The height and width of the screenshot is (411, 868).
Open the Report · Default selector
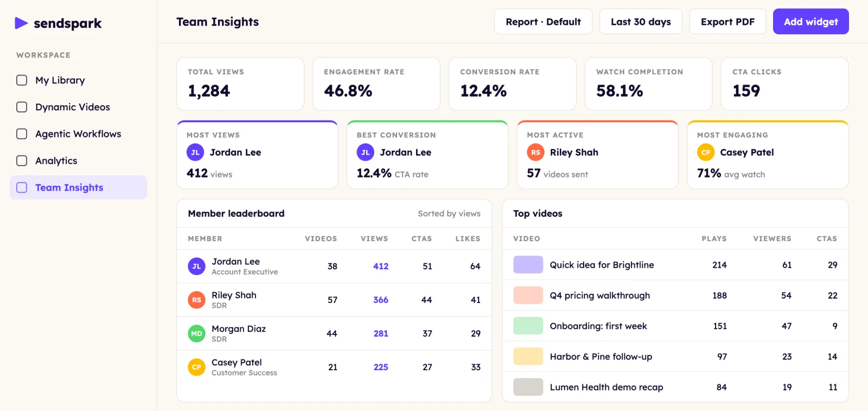click(543, 22)
